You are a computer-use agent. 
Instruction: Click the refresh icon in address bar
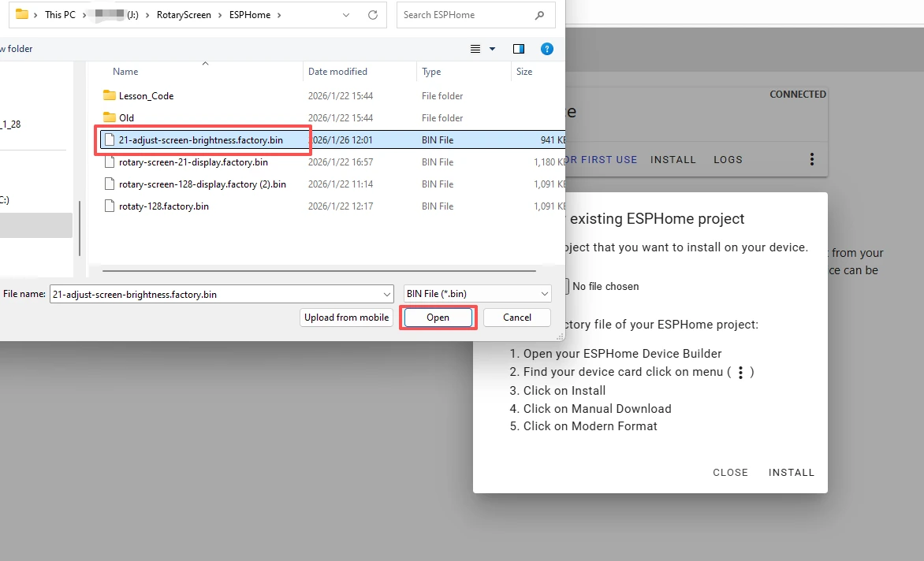(x=373, y=15)
